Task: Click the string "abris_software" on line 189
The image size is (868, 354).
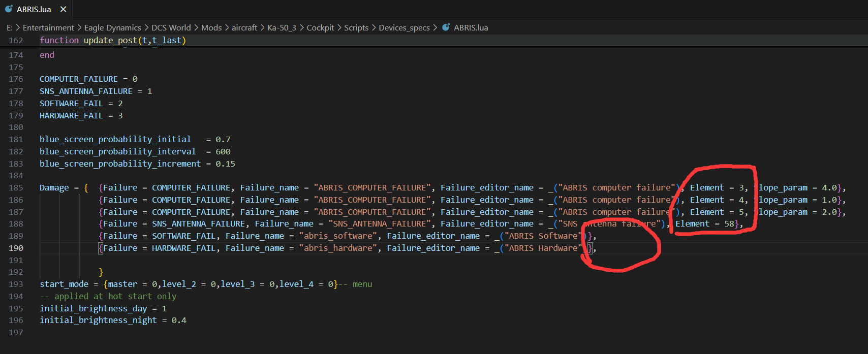Action: pos(338,236)
